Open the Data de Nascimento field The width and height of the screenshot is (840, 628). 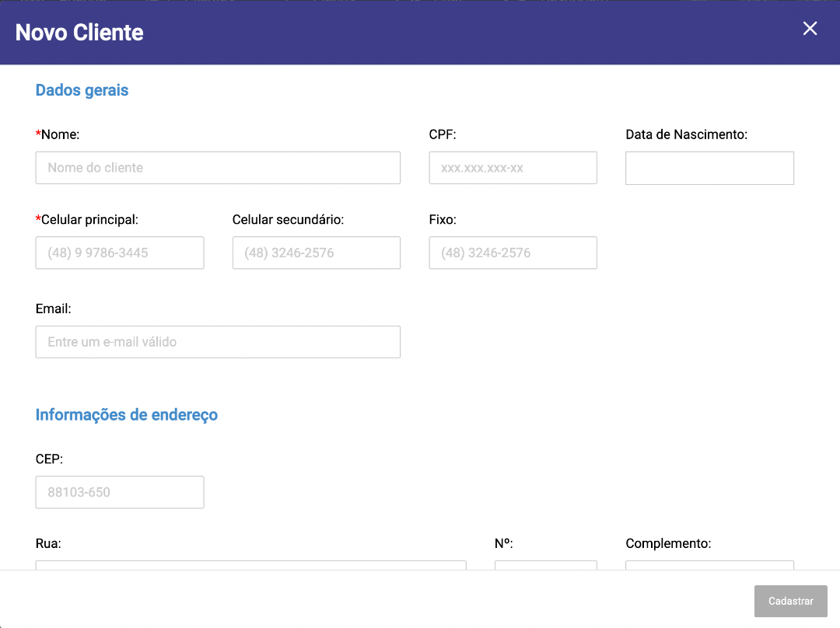(709, 168)
